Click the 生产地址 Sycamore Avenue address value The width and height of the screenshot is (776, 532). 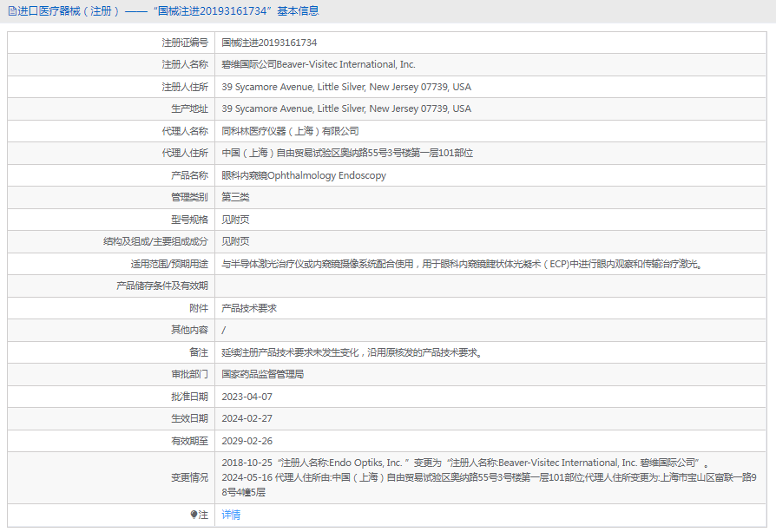coord(346,108)
